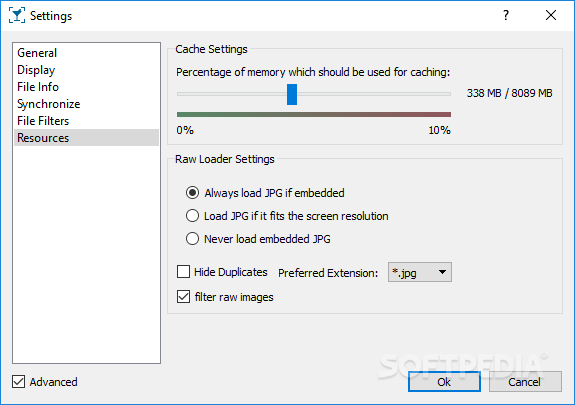Select the Resources entry in sidebar
The width and height of the screenshot is (575, 405).
click(x=86, y=138)
